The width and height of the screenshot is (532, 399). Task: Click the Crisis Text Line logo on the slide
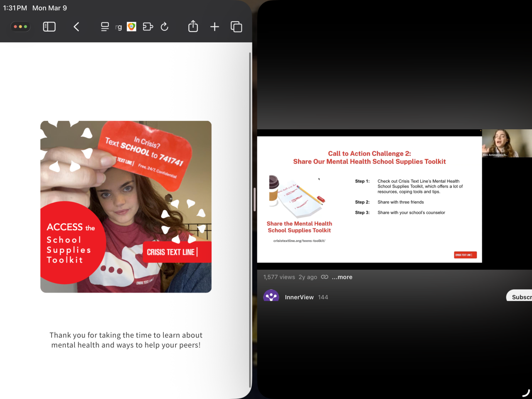tap(465, 255)
